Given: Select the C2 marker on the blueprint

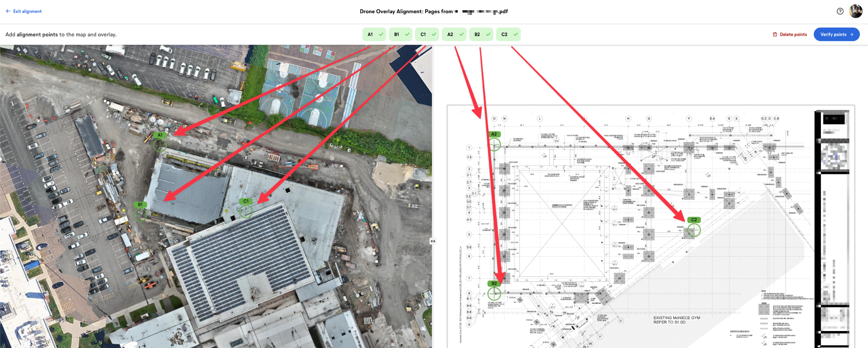Looking at the screenshot, I should point(694,230).
